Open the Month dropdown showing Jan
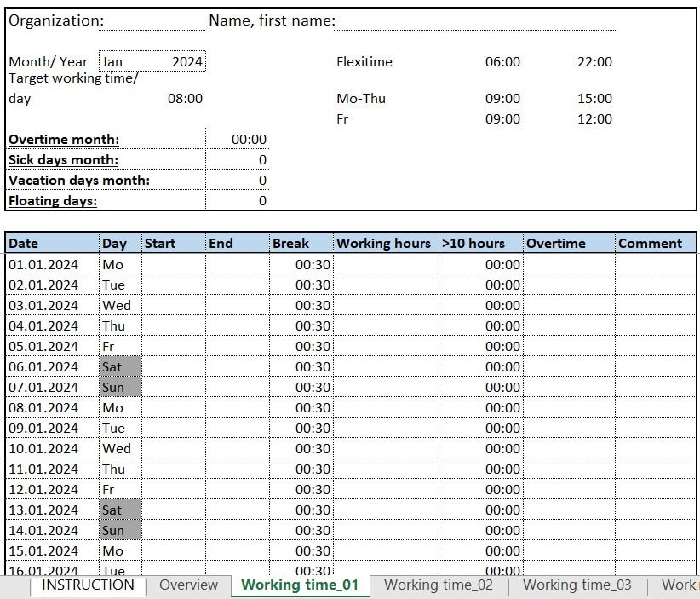This screenshot has width=700, height=599. pos(128,61)
